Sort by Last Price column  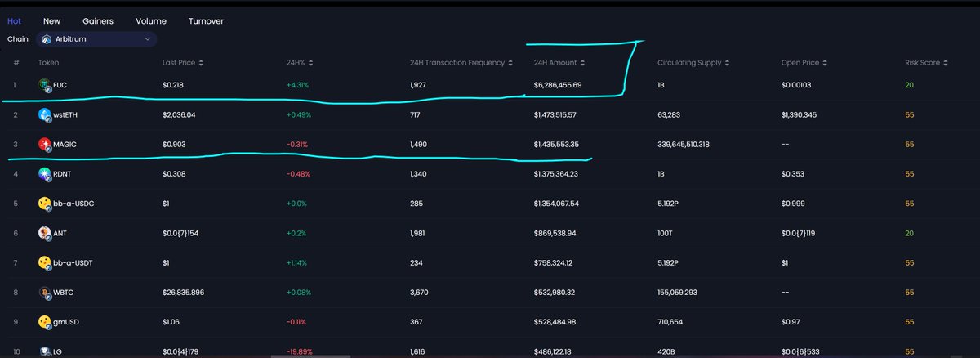(183, 63)
